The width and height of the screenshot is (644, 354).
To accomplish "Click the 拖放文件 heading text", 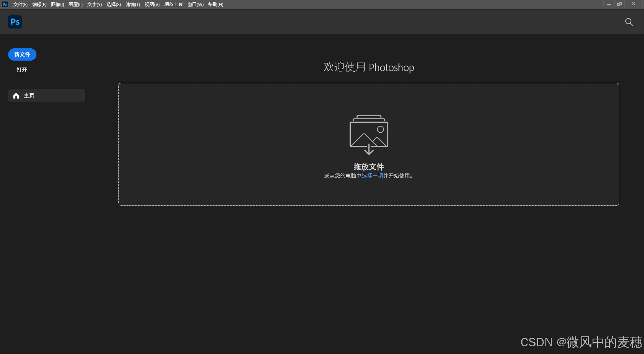I will (369, 167).
